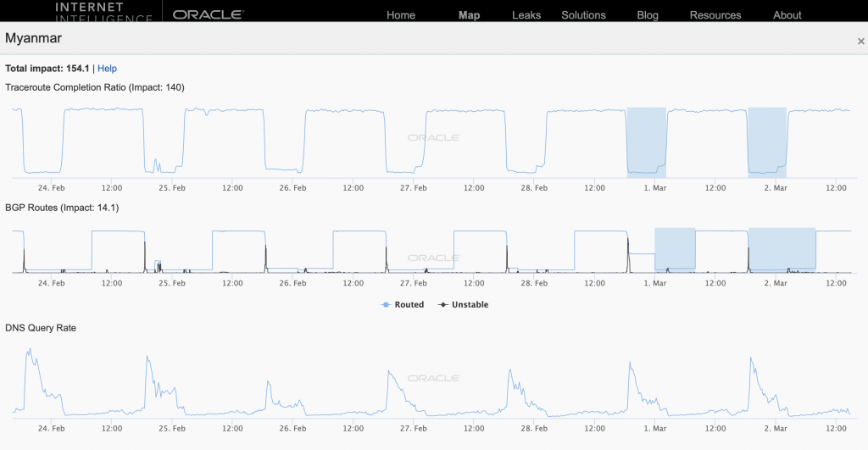This screenshot has width=868, height=450.
Task: Open the Leaks menu item
Action: [526, 15]
